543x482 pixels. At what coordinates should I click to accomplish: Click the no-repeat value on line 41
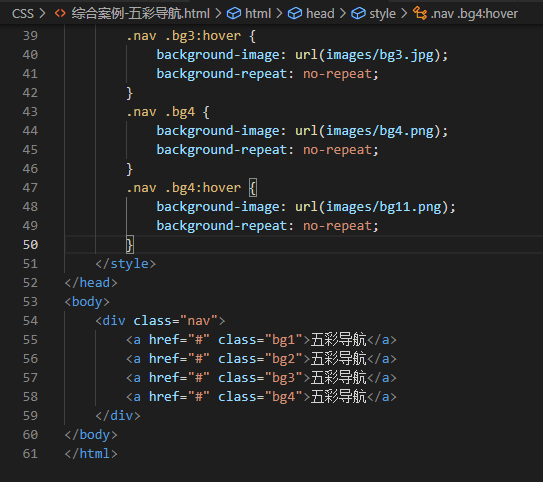[337, 74]
